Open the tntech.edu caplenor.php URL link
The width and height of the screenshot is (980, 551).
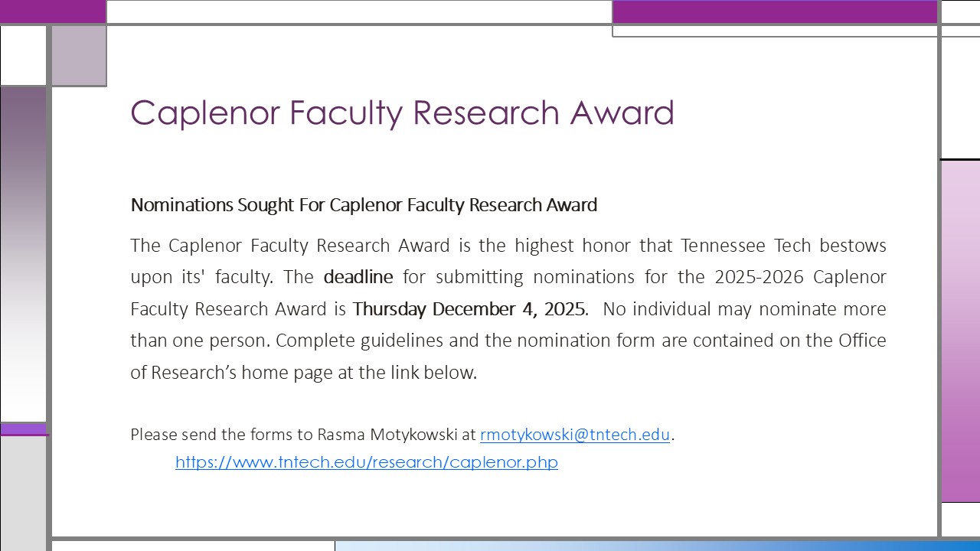click(x=366, y=462)
